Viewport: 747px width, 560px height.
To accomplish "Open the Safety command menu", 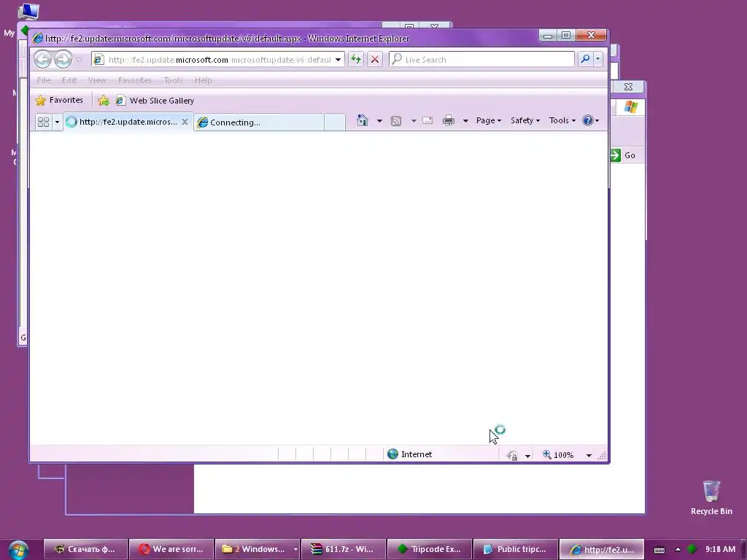I will pos(525,120).
